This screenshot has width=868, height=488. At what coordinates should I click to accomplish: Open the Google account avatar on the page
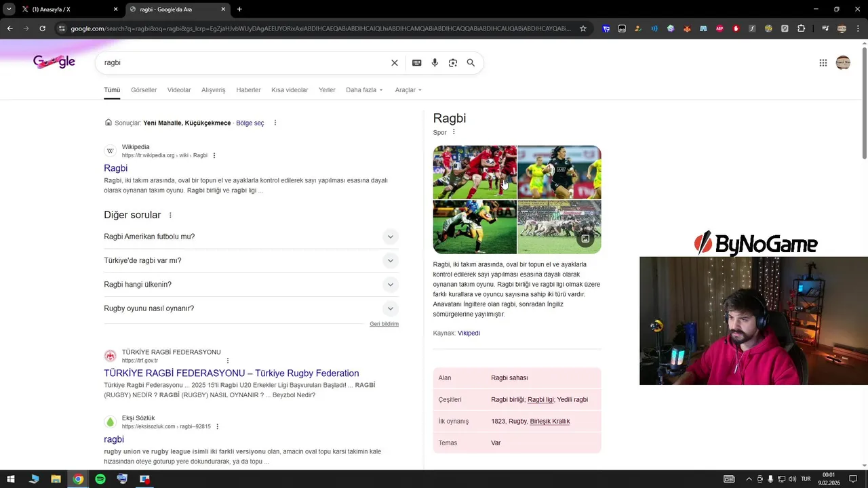point(843,62)
